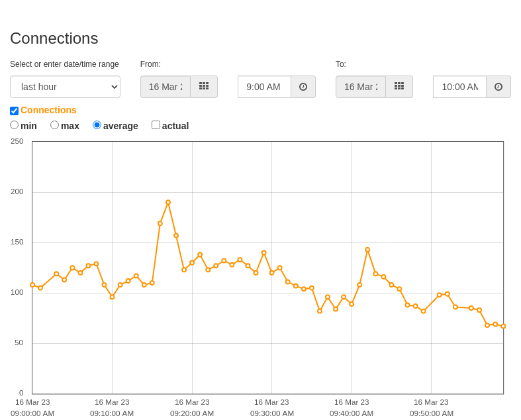This screenshot has height=420, width=521.
Task: Click the last data point on the chart
Action: coord(503,326)
